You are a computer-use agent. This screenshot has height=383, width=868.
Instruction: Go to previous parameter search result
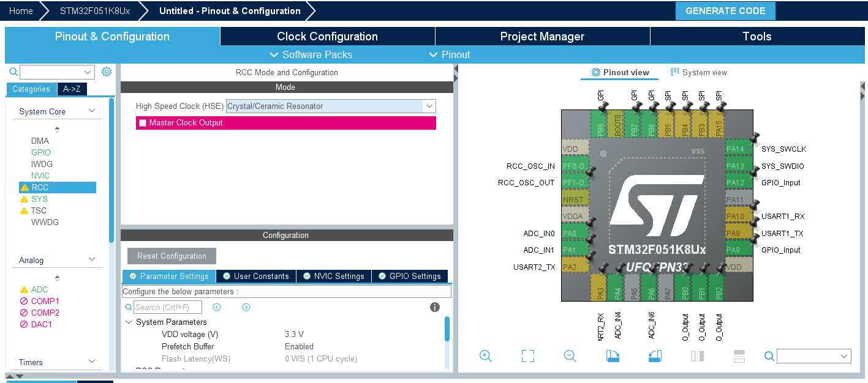pos(217,307)
